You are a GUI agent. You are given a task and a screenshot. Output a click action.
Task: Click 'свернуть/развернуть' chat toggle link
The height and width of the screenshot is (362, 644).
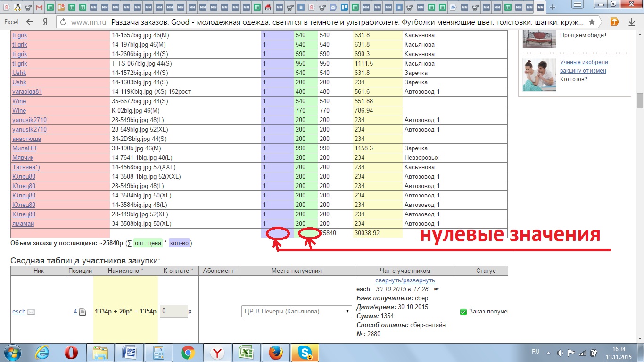point(405,280)
